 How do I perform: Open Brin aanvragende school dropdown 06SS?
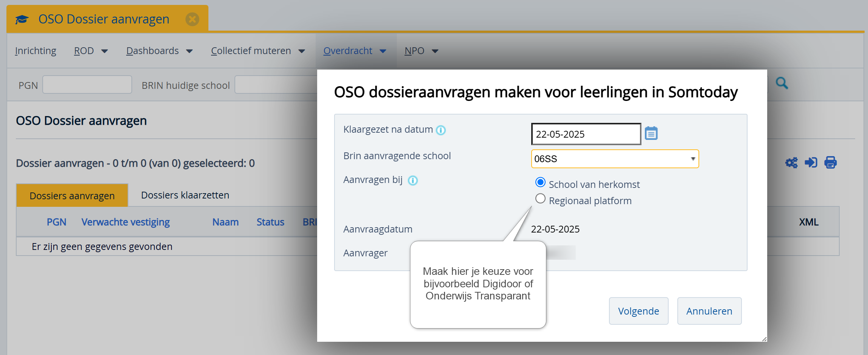tap(615, 159)
